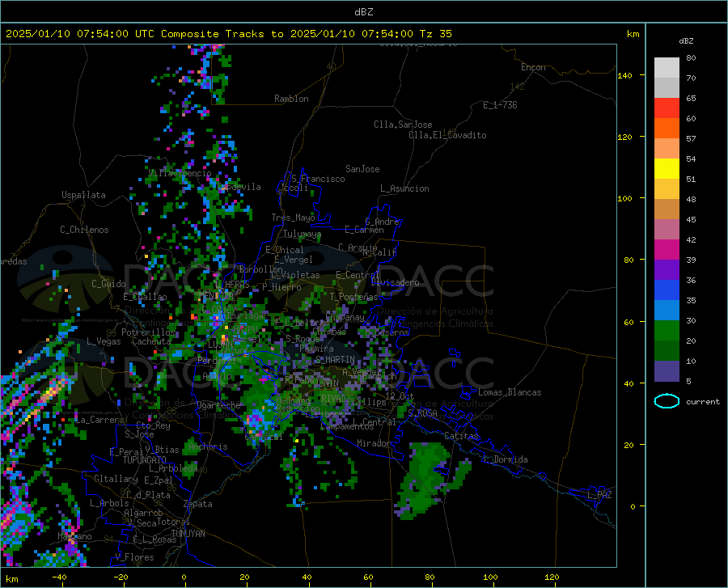Click the 'dBZ' heading above the color legend
The width and height of the screenshot is (728, 588).
(686, 40)
